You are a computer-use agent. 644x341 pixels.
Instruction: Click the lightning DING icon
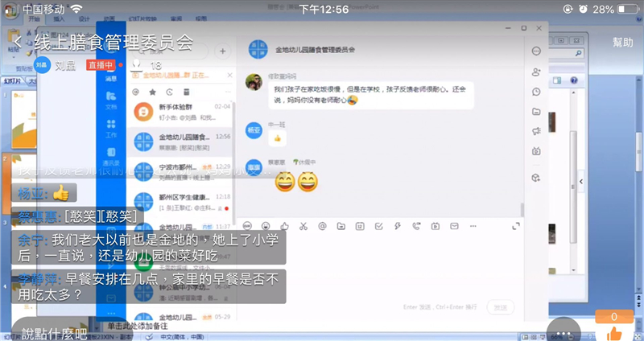point(398,226)
